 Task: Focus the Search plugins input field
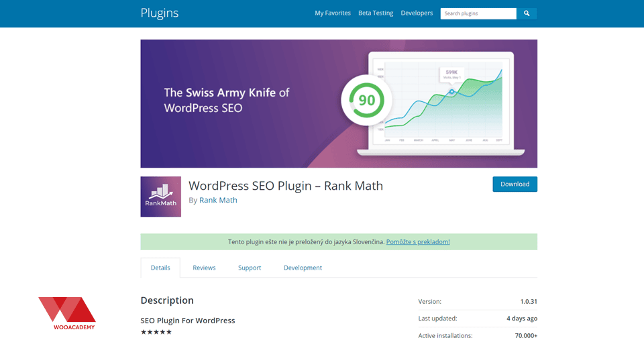(x=478, y=13)
